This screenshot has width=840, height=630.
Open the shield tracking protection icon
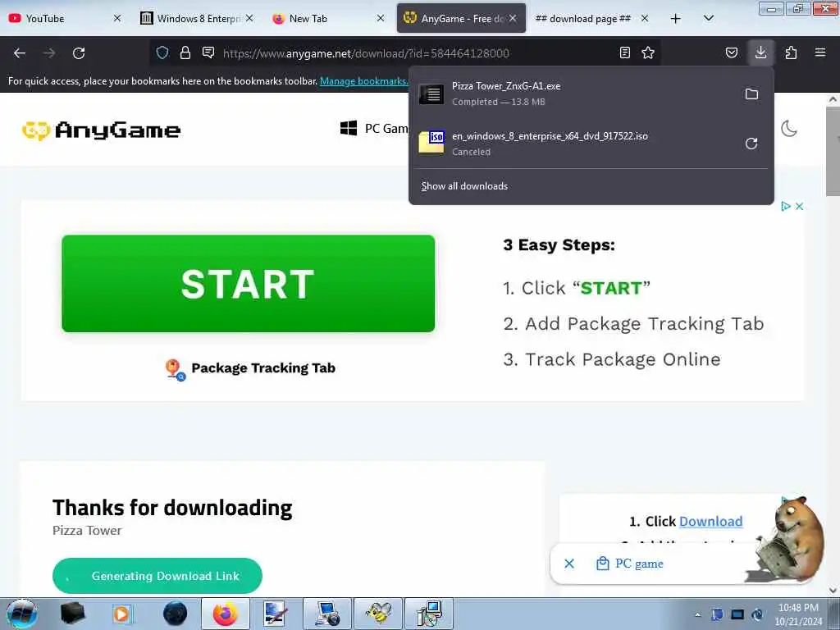pos(162,52)
